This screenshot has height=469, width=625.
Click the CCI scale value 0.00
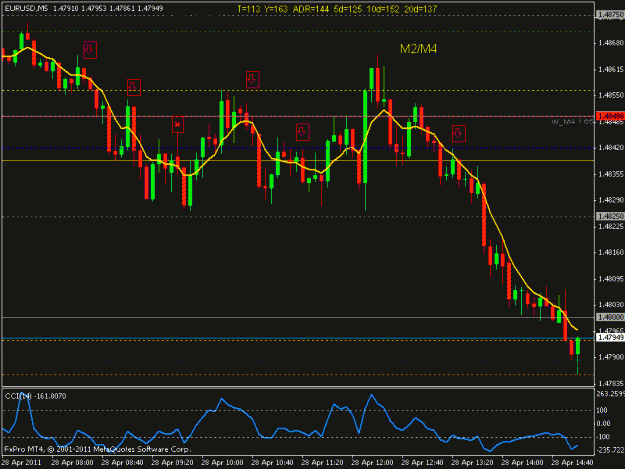tap(604, 423)
